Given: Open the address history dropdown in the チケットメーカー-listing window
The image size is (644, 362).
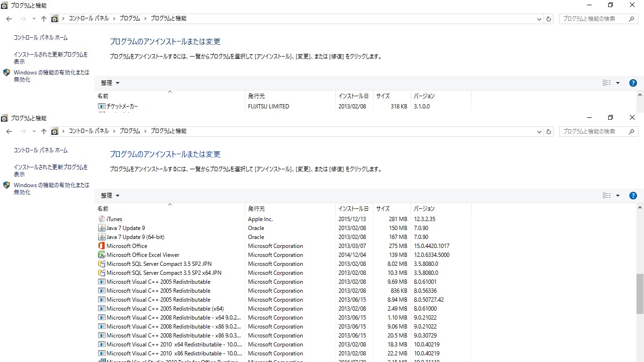Looking at the screenshot, I should pos(540,19).
